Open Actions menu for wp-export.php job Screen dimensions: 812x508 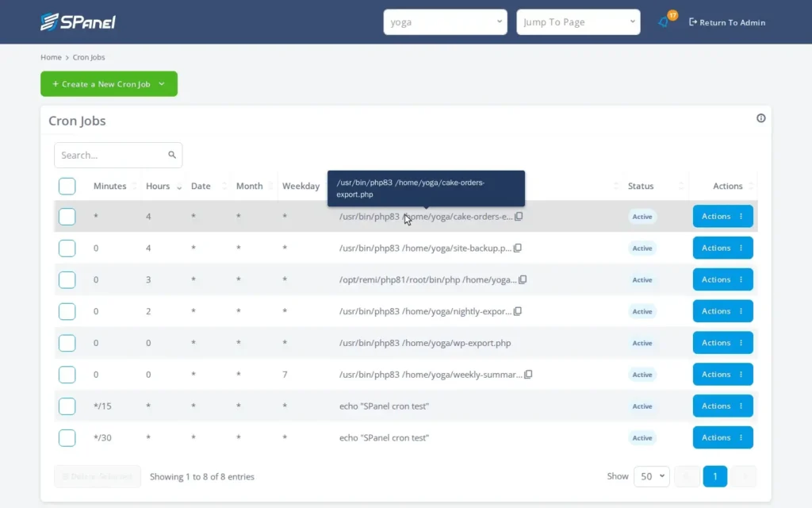click(723, 343)
